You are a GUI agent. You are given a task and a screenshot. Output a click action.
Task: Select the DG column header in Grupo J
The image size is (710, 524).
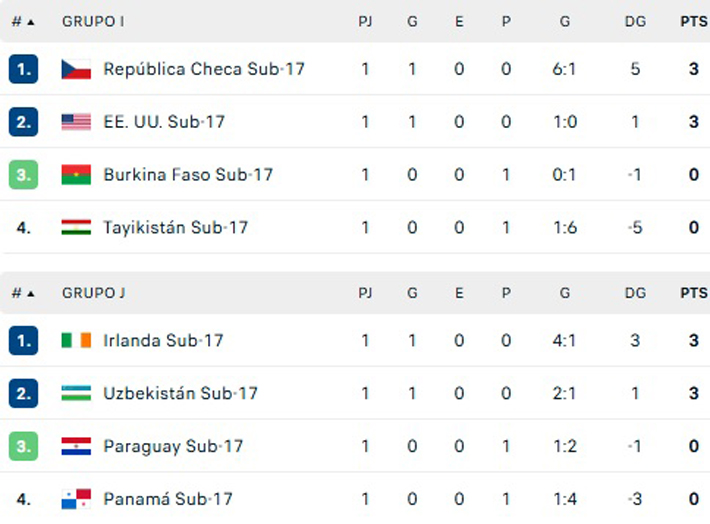coord(634,293)
